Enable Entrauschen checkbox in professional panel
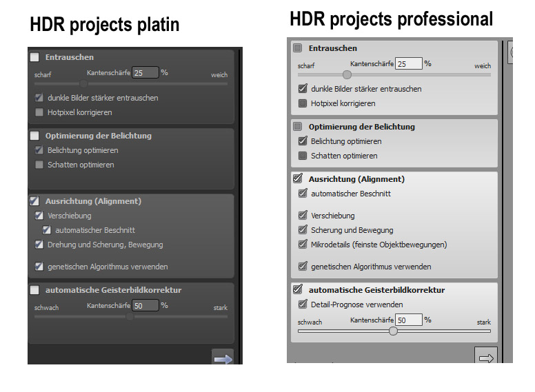535x392 pixels. (298, 48)
